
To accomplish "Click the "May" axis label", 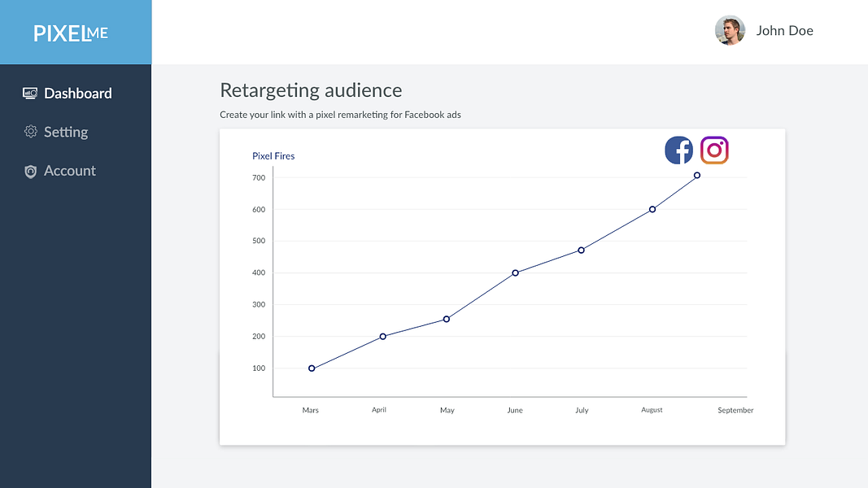I will [447, 410].
